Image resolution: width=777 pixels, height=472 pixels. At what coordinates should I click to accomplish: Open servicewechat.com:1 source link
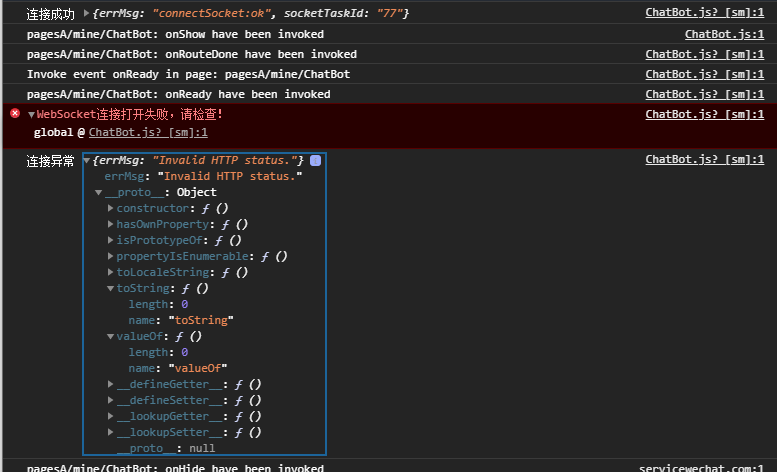(701, 468)
